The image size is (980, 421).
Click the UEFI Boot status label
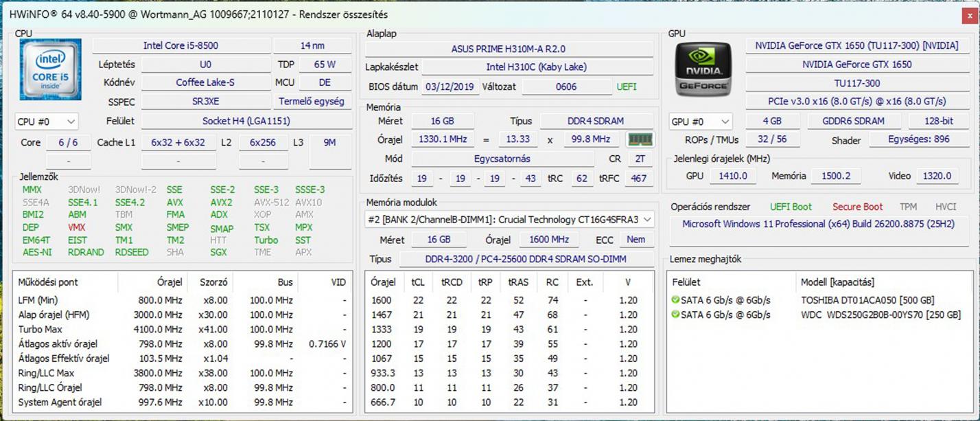[791, 207]
